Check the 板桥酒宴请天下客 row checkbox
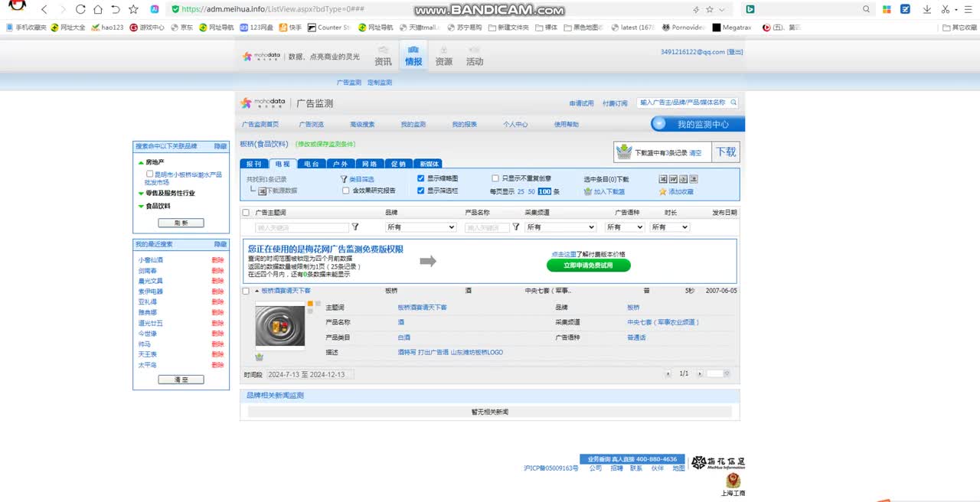 (x=246, y=291)
